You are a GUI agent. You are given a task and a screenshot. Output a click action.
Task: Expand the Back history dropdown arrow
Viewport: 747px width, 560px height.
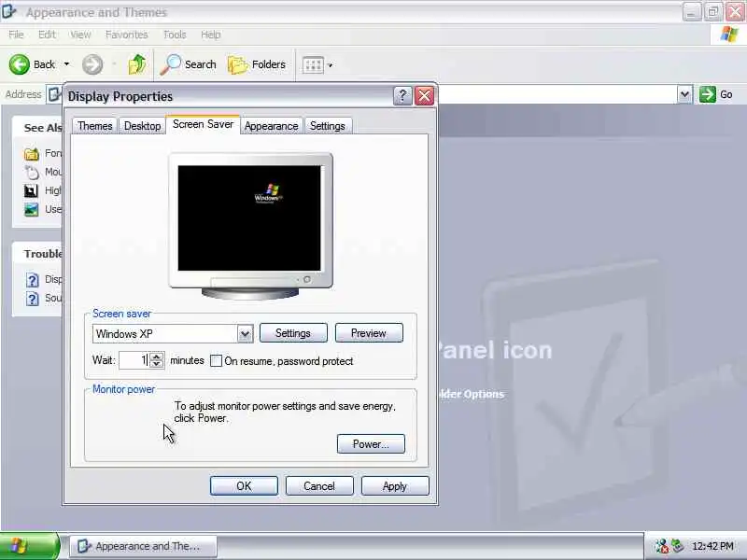tap(66, 64)
